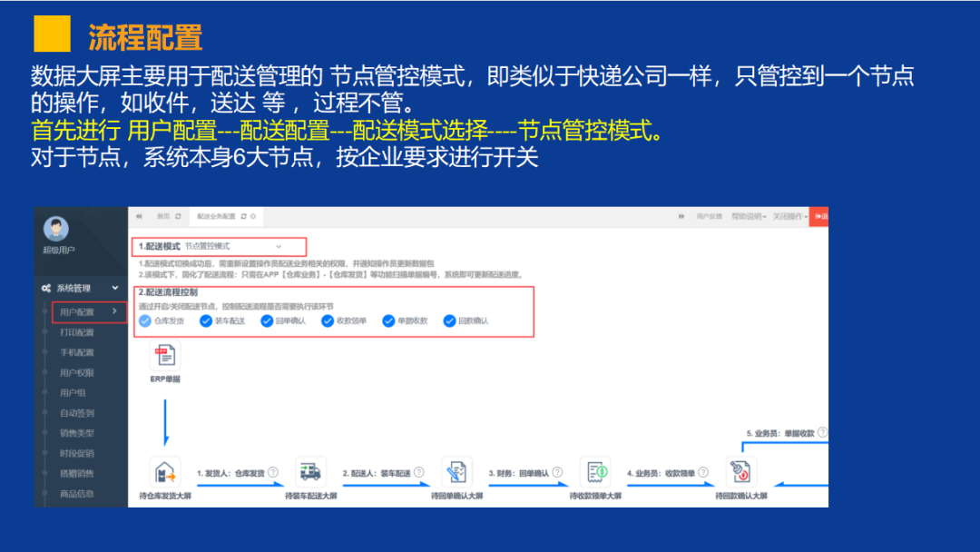Screen dimensions: 980x552
Task: Click the 1. 发货人：仓库发货 step label
Action: pyautogui.click(x=231, y=473)
